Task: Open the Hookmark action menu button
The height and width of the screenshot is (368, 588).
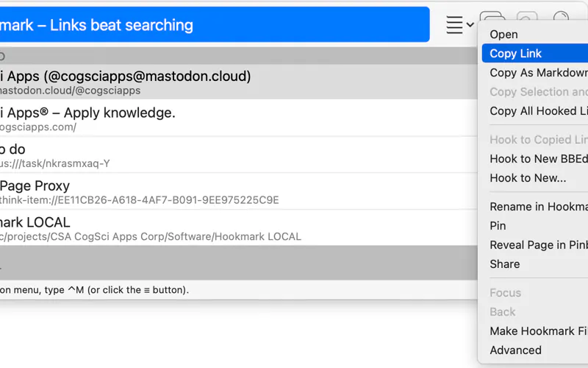Action: coord(460,25)
